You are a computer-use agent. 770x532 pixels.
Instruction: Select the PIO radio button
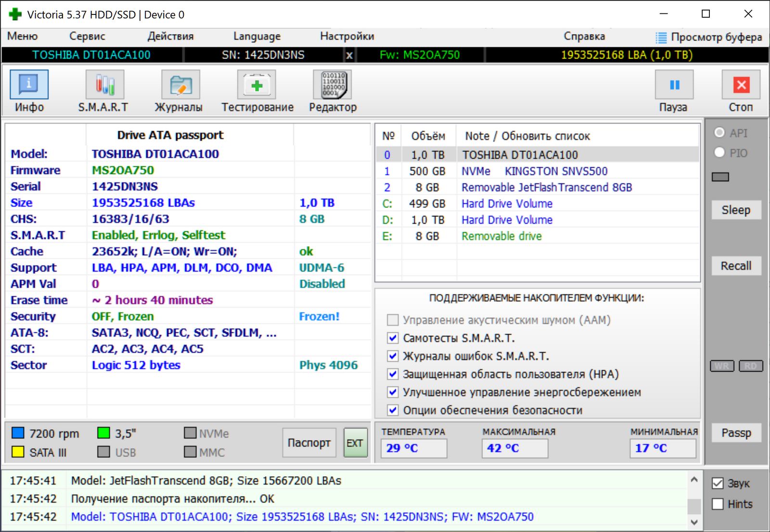719,152
